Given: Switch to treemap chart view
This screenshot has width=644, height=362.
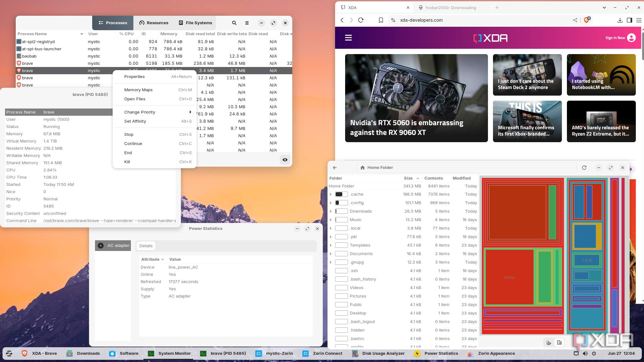Looking at the screenshot, I should pos(559,343).
